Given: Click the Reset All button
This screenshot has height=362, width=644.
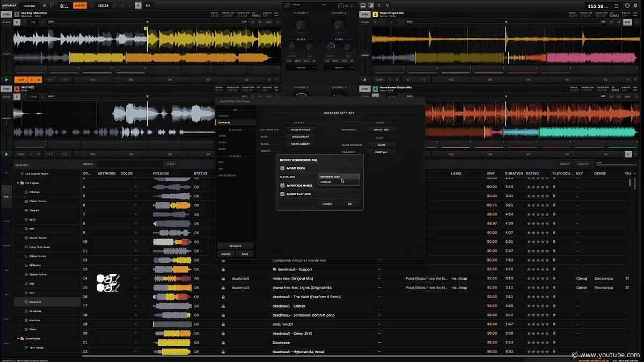Looking at the screenshot, I should point(381,152).
